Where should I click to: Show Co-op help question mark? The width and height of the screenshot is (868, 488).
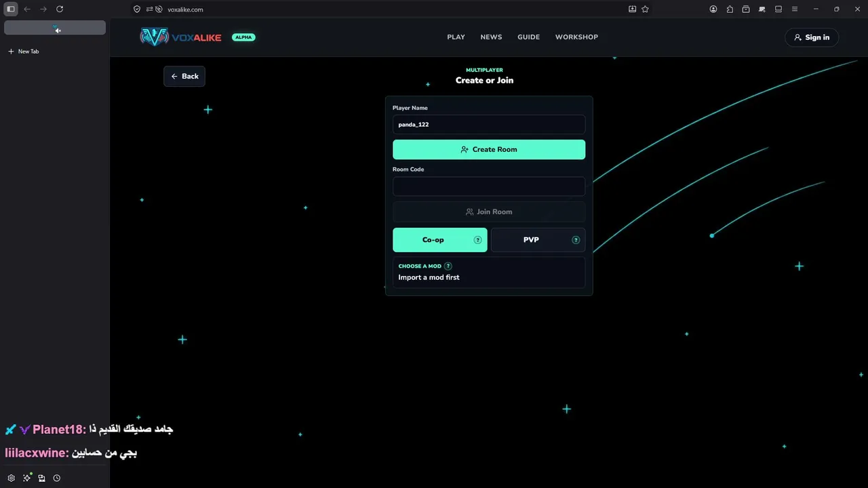point(477,240)
